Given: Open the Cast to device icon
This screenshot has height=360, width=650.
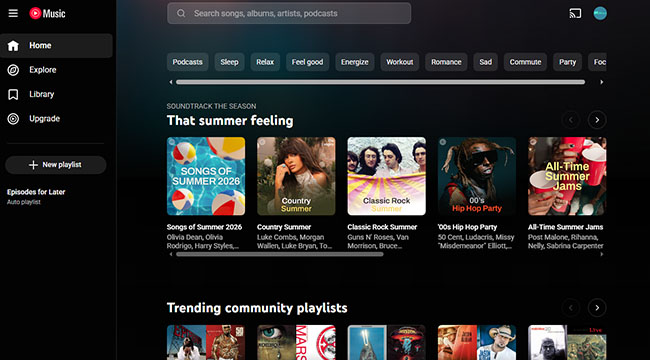Looking at the screenshot, I should [x=575, y=13].
